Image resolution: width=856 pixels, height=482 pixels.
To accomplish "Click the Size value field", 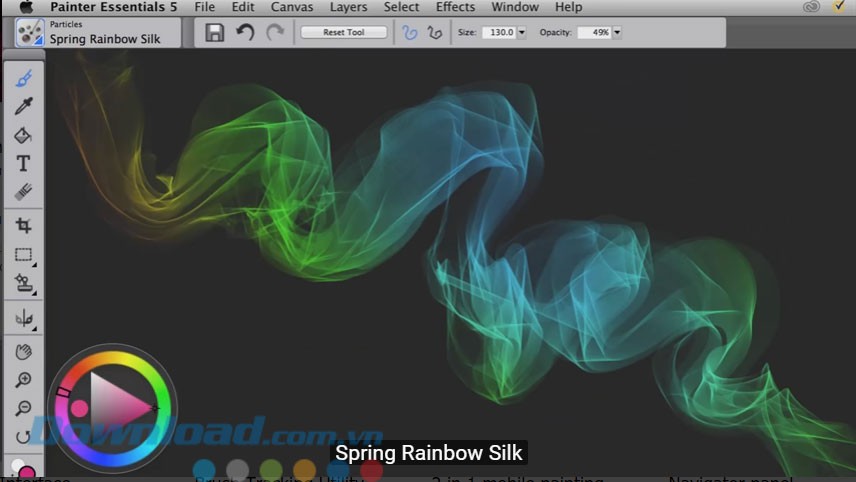I will click(x=498, y=32).
